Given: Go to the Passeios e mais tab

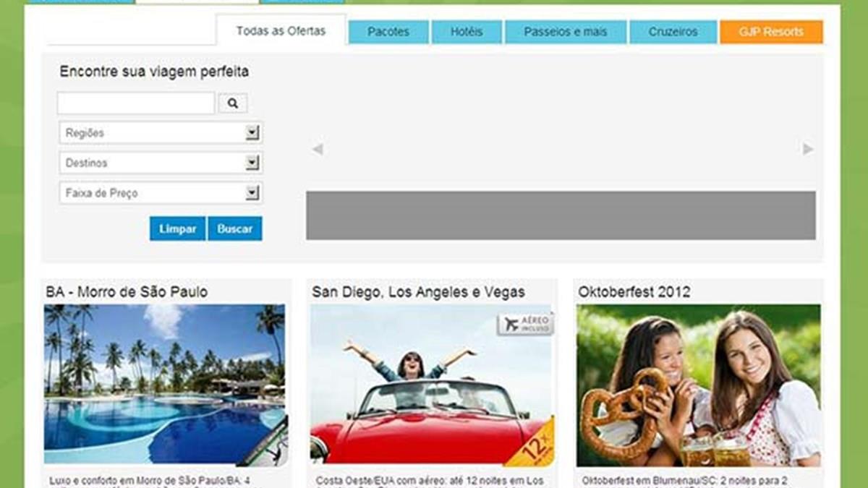Looking at the screenshot, I should tap(566, 32).
